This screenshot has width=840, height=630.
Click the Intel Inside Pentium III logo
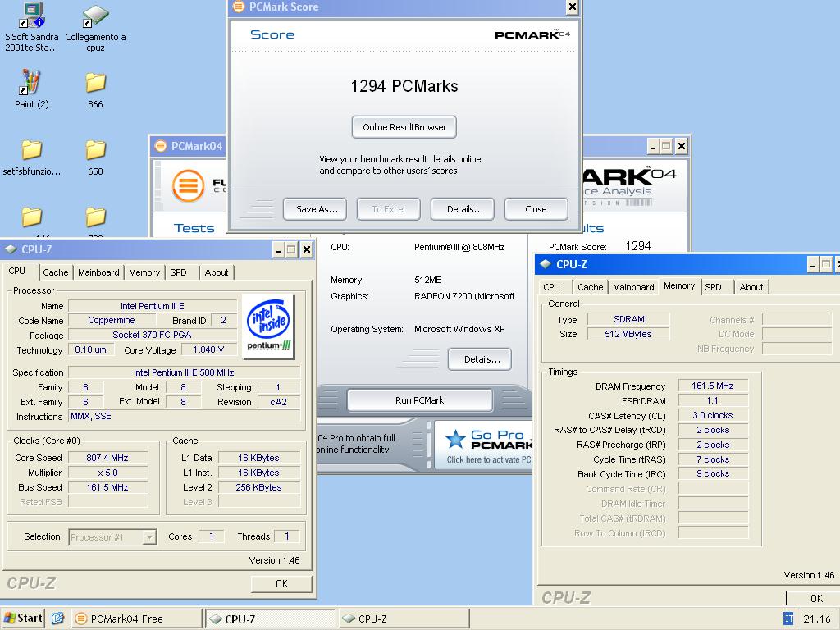(268, 326)
